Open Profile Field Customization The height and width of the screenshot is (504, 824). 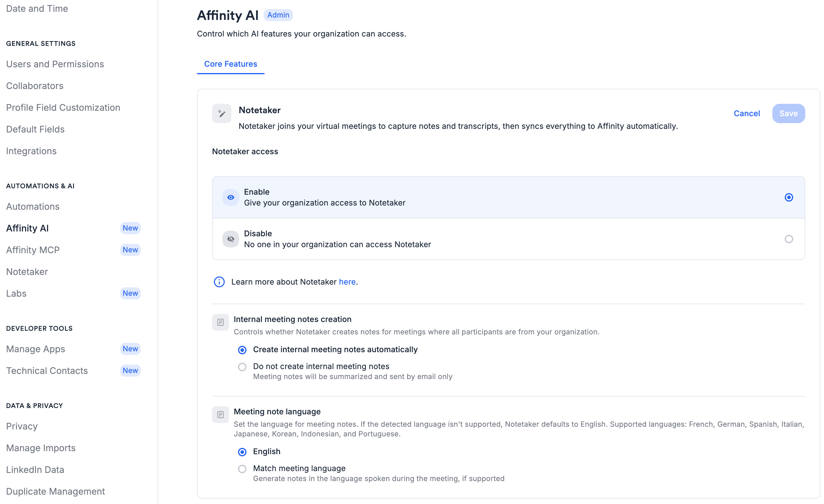63,107
